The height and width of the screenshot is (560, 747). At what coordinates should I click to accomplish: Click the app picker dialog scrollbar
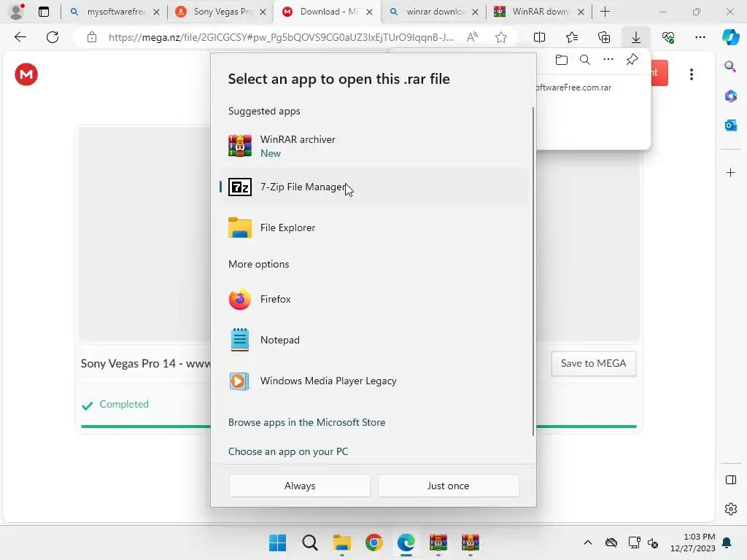point(533,271)
